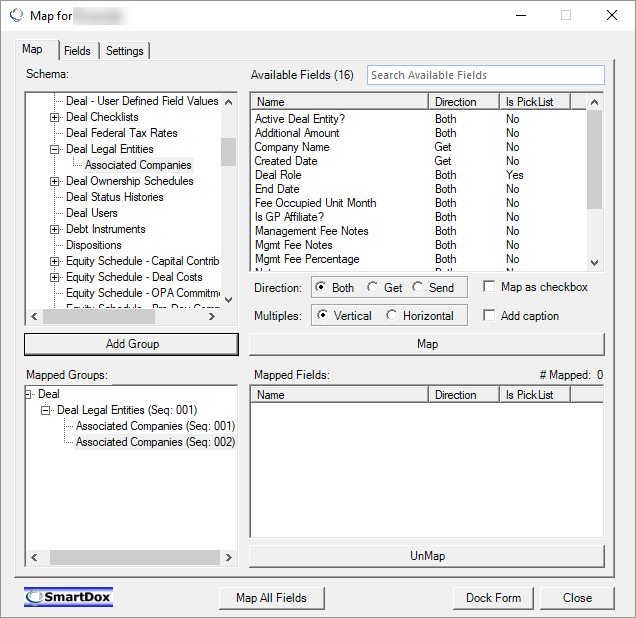Click Mapped Fields Direction column header
Image resolution: width=636 pixels, height=618 pixels.
(x=464, y=395)
